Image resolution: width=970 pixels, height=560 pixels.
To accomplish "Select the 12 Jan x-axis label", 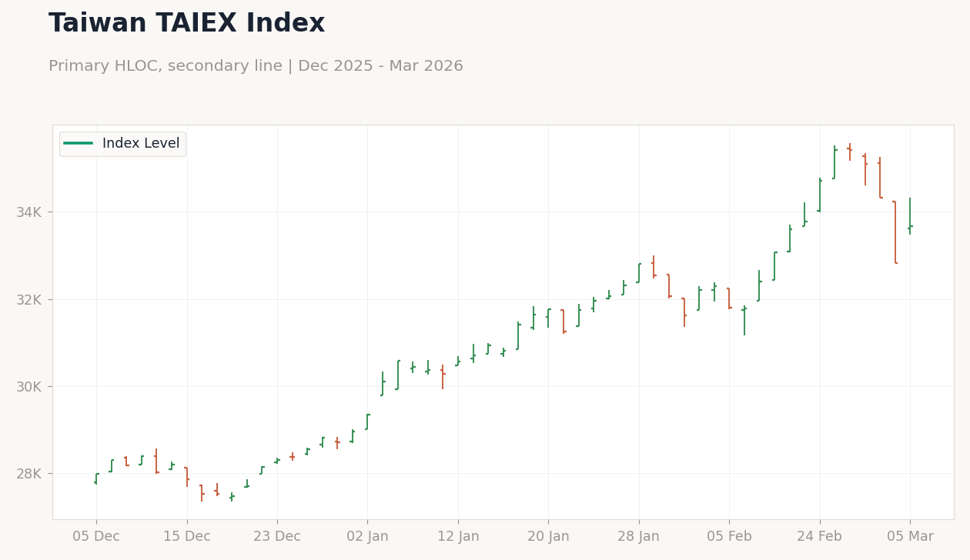I will 458,537.
